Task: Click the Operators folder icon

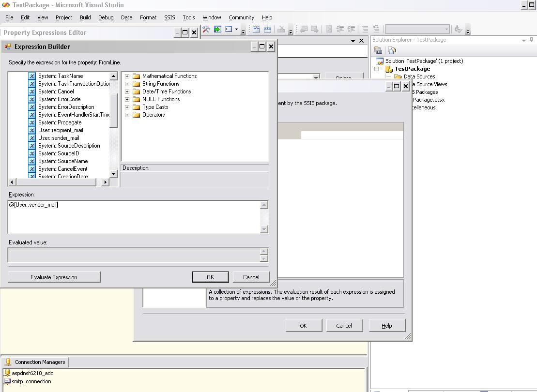Action: [137, 115]
